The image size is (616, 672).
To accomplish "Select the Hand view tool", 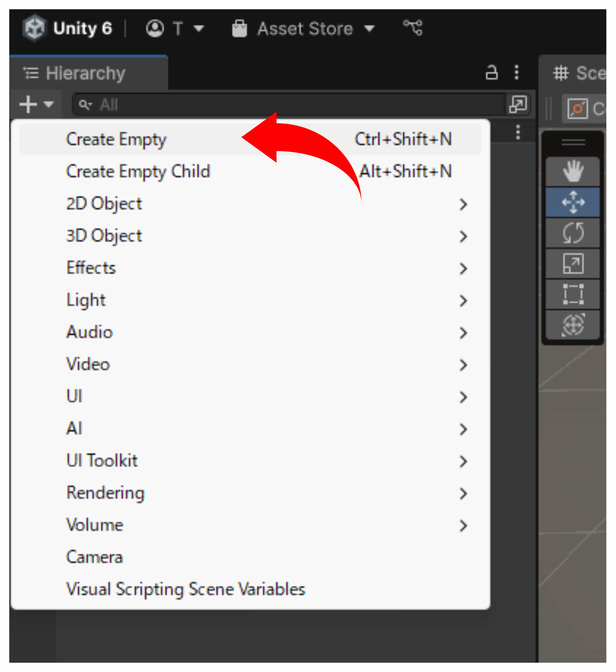I will [x=573, y=171].
